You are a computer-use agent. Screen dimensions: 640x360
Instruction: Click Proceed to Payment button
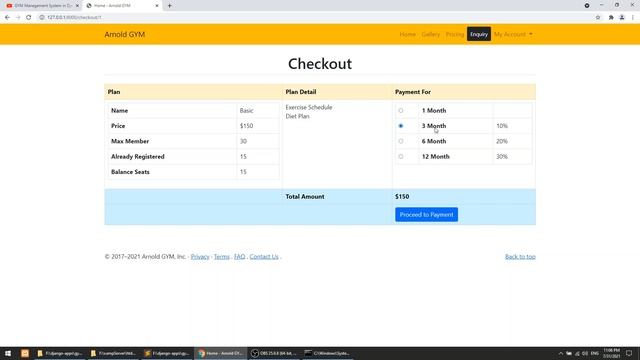pyautogui.click(x=426, y=215)
